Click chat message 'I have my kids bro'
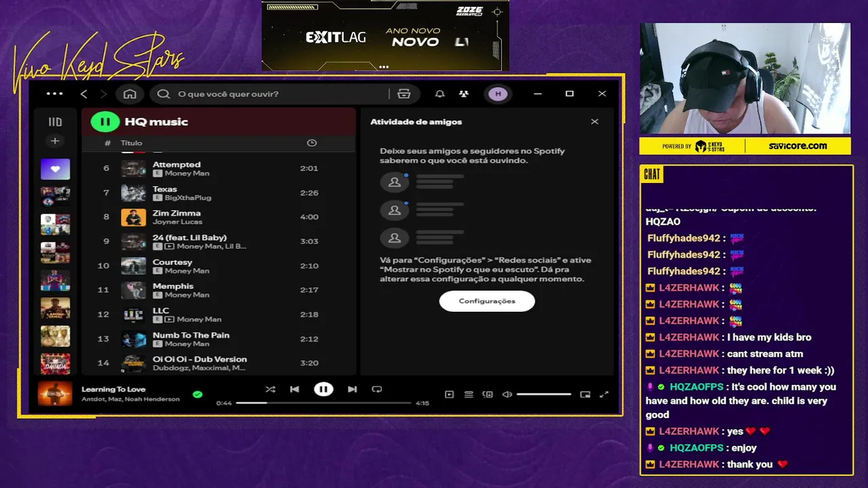 point(769,337)
